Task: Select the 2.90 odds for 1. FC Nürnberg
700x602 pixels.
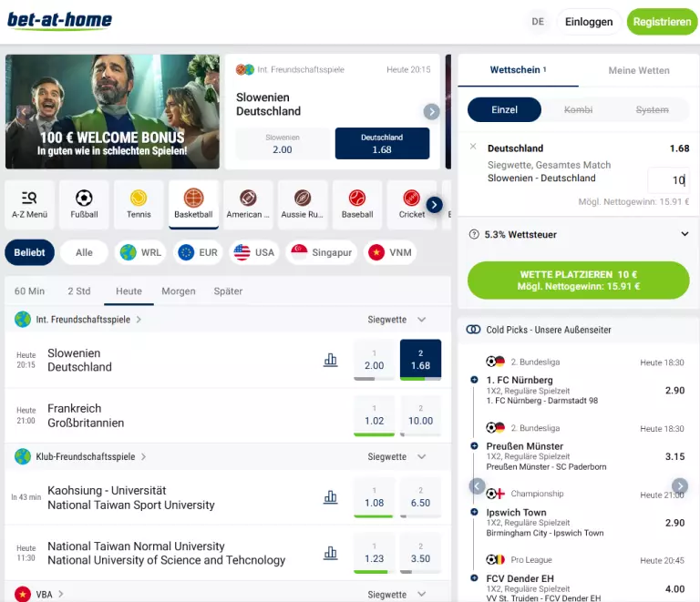Action: [x=674, y=390]
